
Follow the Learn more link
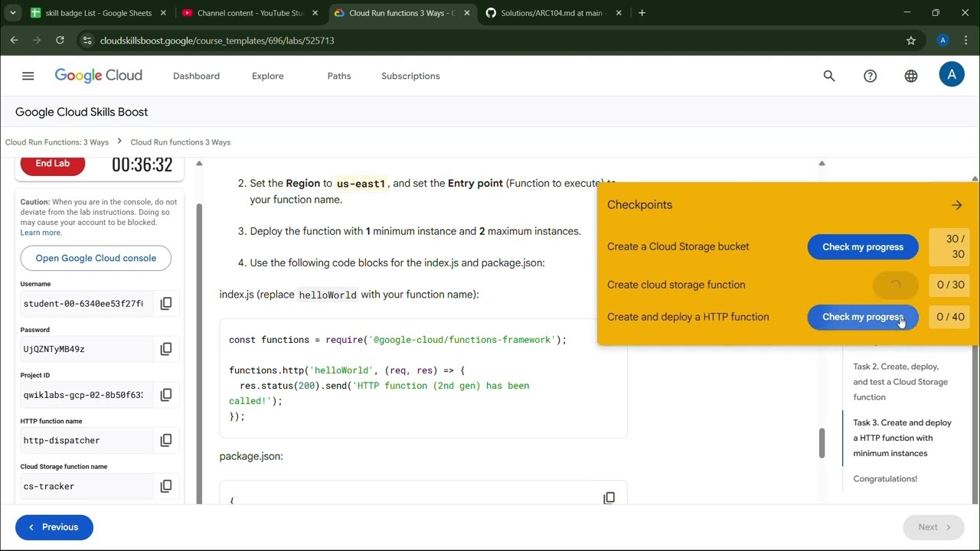coord(41,233)
